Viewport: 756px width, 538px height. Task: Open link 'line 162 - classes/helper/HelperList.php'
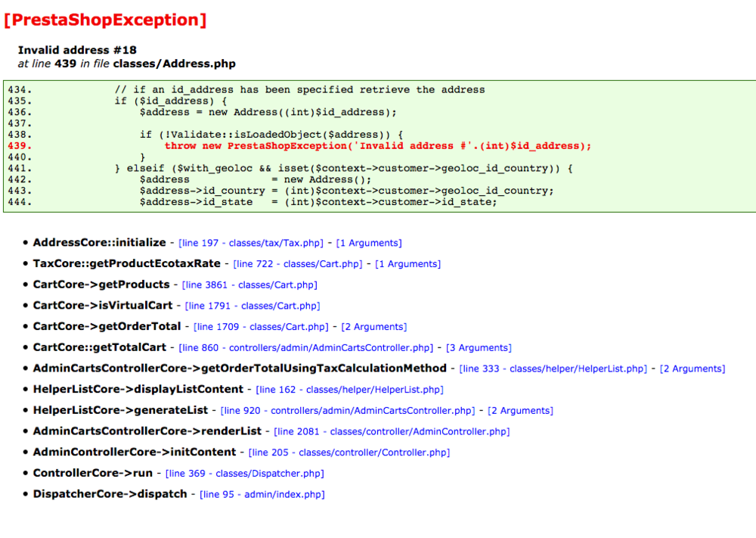(349, 390)
